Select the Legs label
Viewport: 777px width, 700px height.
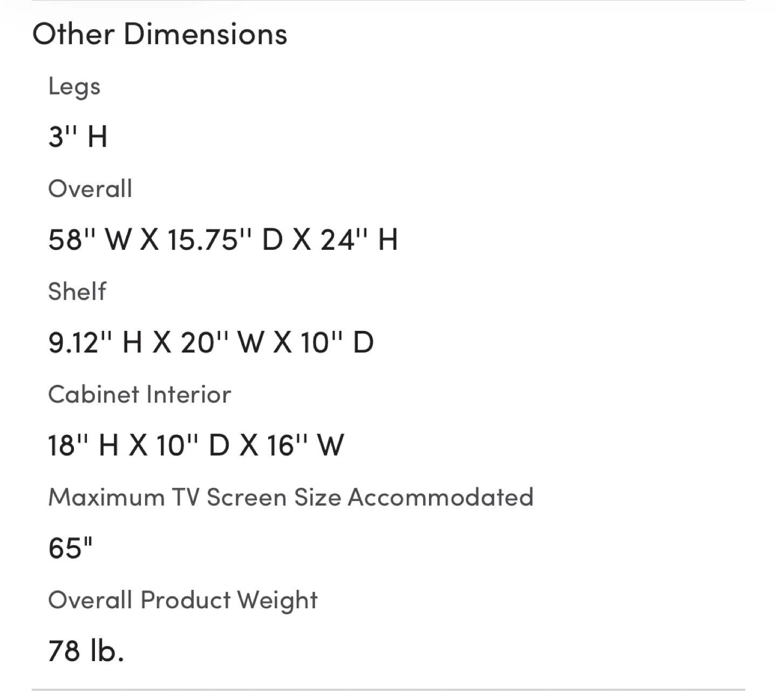click(74, 86)
